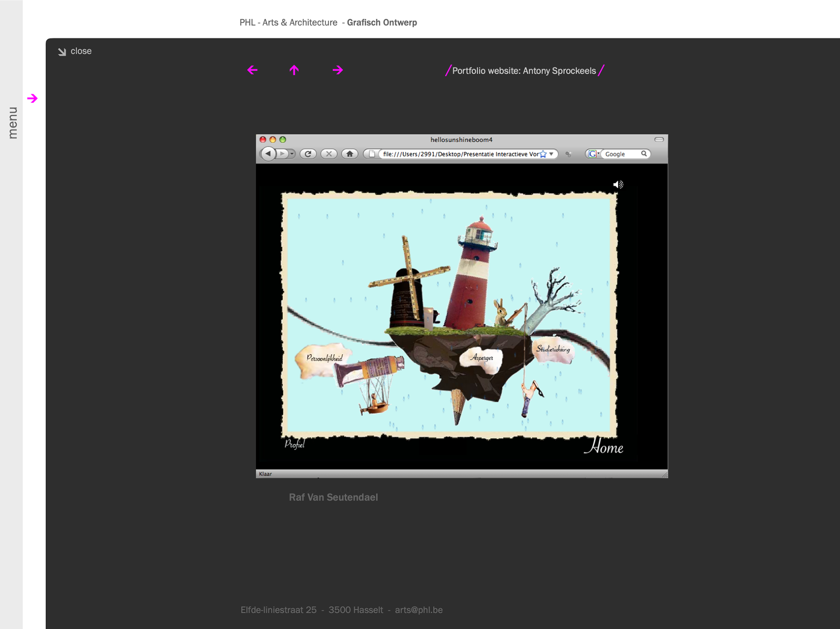Click the magenta up arrow icon
This screenshot has height=629, width=840.
pos(294,70)
